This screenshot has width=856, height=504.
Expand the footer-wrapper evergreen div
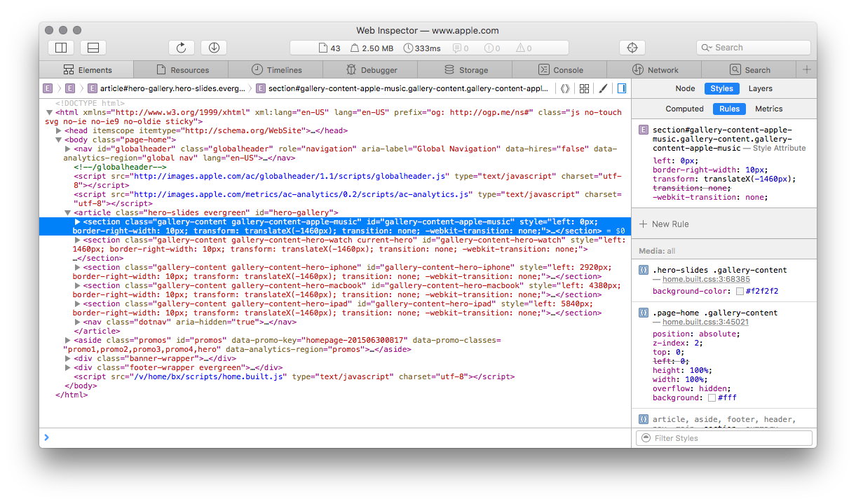[68, 367]
